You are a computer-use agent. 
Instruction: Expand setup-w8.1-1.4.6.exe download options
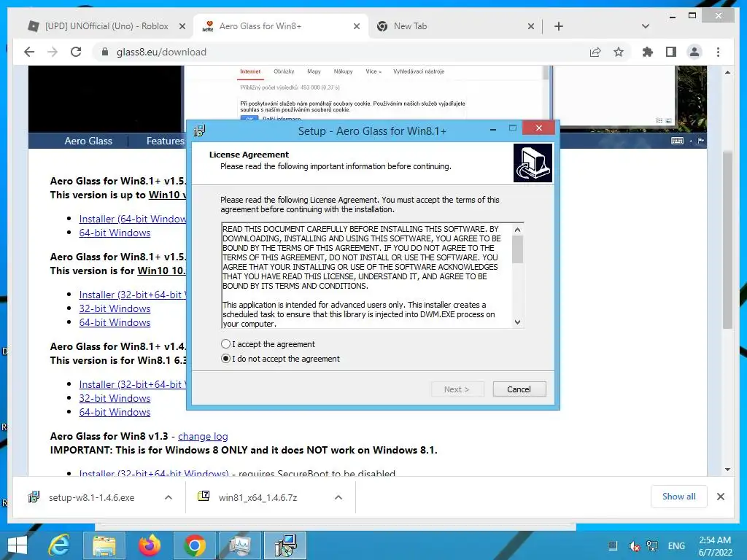169,497
